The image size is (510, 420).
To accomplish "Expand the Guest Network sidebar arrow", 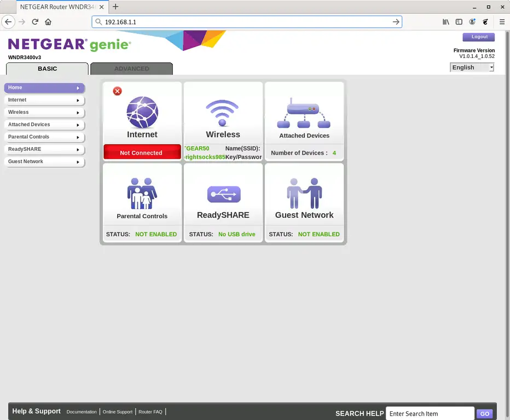I will [78, 162].
